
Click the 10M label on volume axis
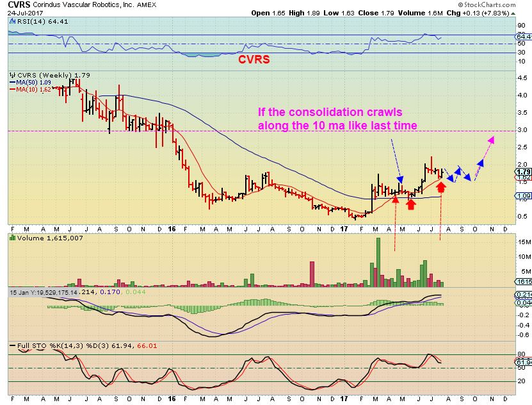coord(524,256)
